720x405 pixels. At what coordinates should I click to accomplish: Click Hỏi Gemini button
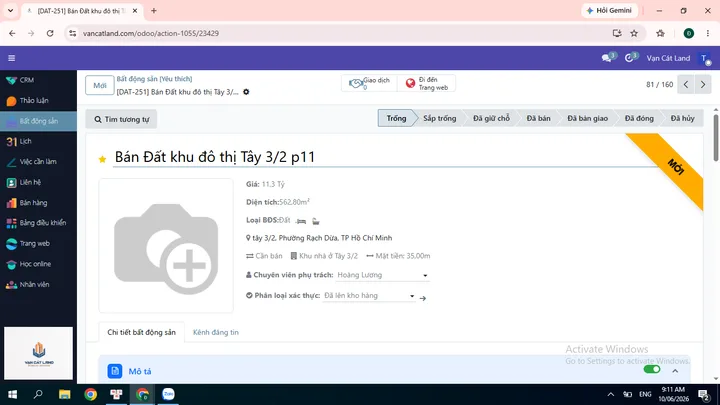pos(610,11)
